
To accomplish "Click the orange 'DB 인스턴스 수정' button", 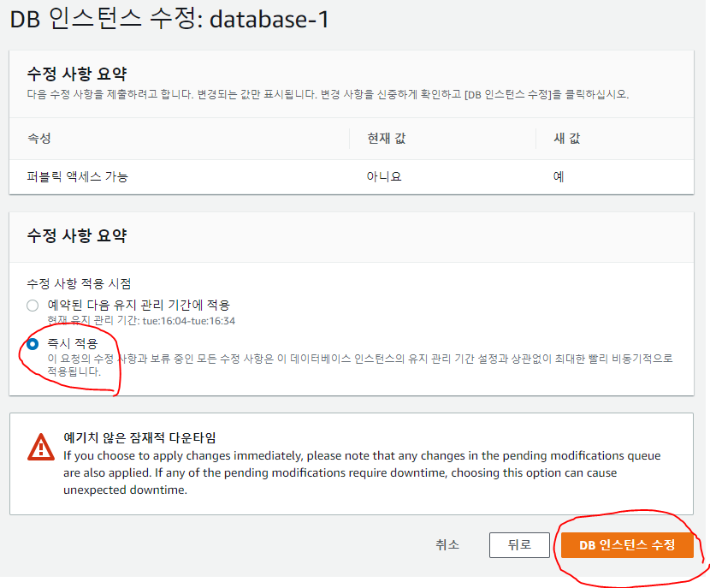I will pos(627,545).
